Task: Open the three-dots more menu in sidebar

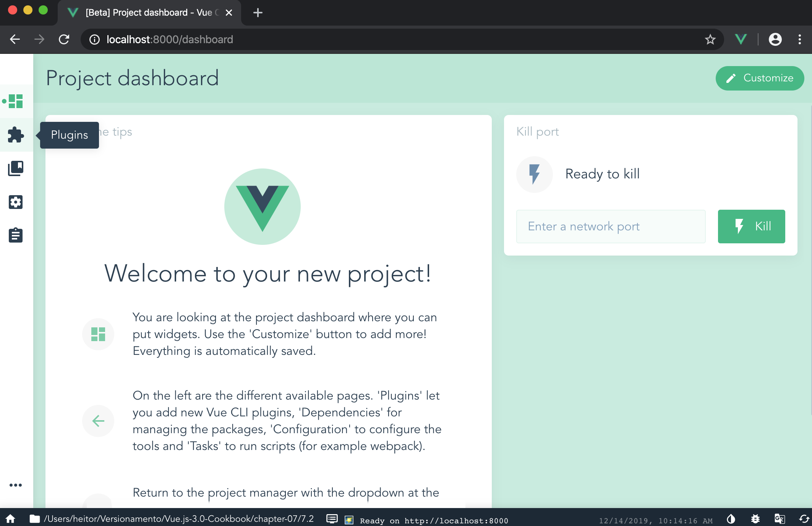Action: 16,485
